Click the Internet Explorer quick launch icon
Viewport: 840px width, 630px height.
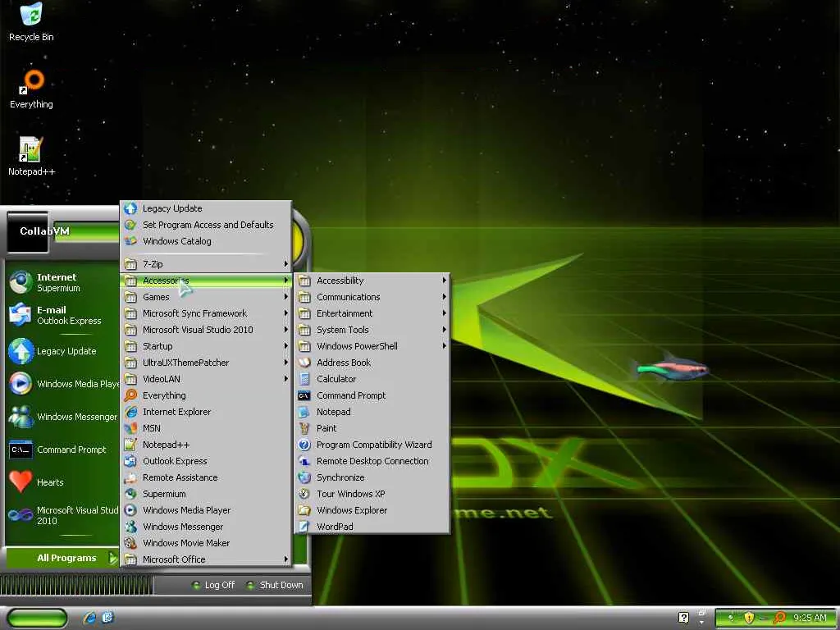tap(89, 618)
